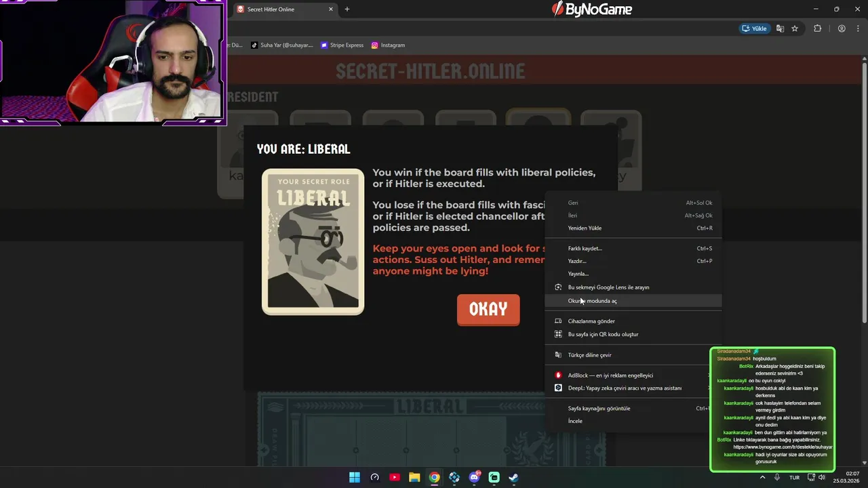Open the green chat app taskbar icon

click(494, 477)
